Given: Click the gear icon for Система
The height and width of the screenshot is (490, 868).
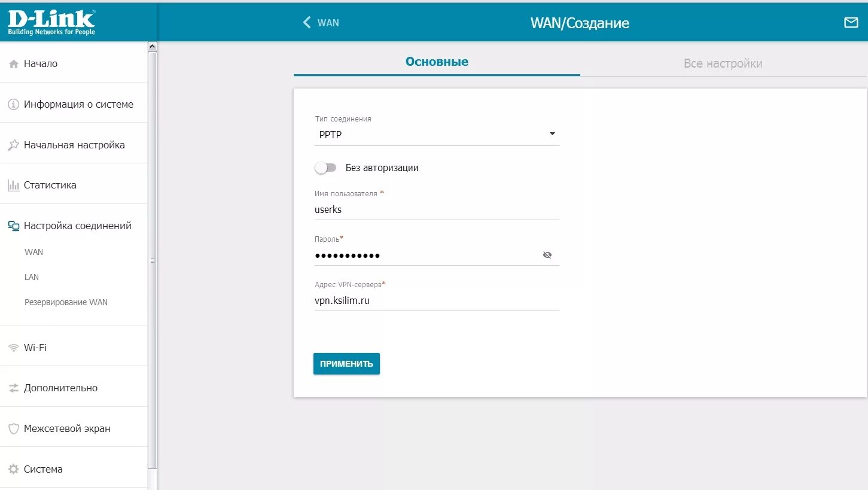Looking at the screenshot, I should (14, 469).
